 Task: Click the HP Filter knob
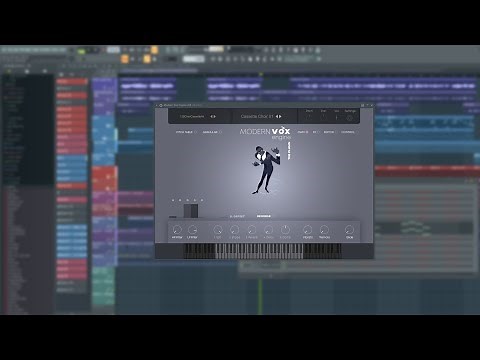tap(177, 230)
